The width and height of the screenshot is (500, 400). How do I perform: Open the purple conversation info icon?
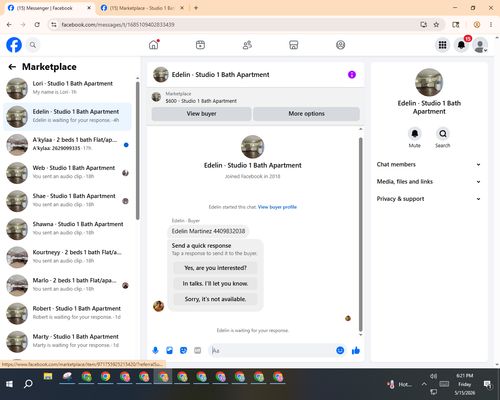352,75
